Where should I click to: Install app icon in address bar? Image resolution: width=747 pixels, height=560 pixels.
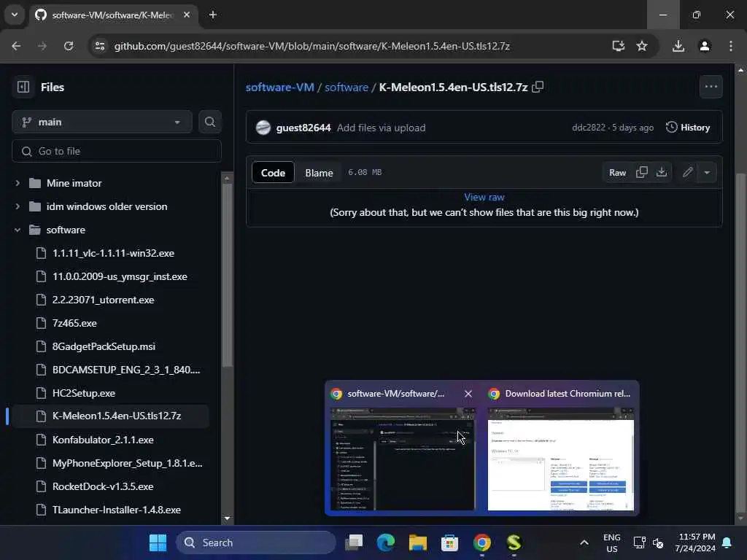[x=618, y=46]
